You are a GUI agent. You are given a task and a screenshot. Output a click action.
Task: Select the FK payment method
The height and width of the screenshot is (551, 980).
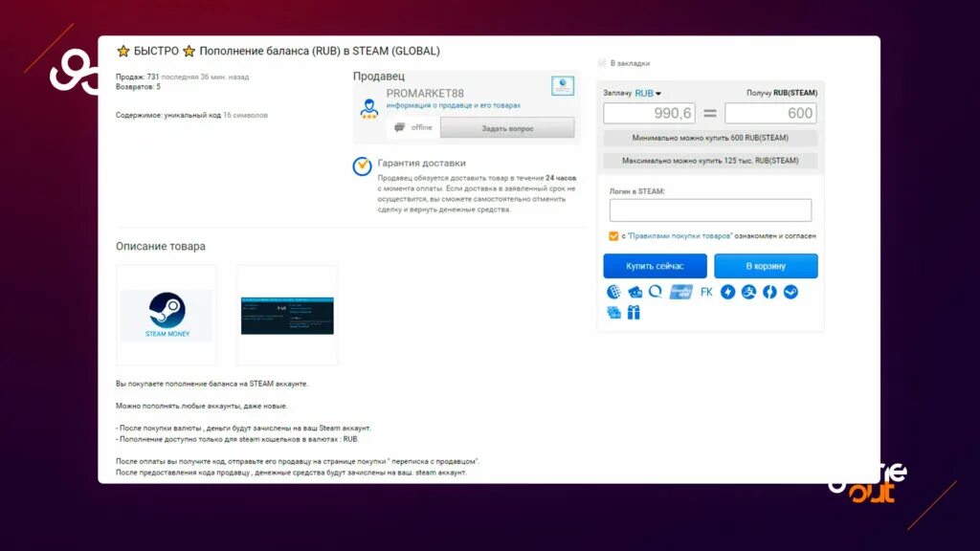click(706, 292)
